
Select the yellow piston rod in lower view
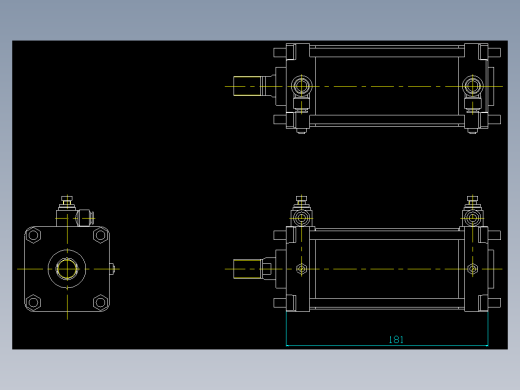(x=248, y=269)
